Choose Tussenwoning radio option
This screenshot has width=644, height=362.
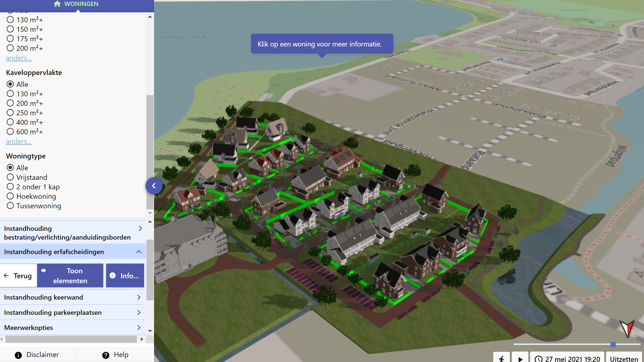[10, 206]
